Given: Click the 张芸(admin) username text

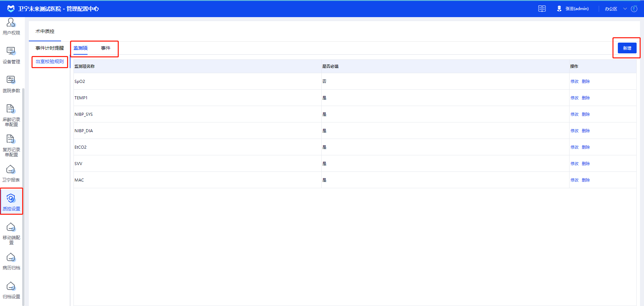Looking at the screenshot, I should 577,9.
